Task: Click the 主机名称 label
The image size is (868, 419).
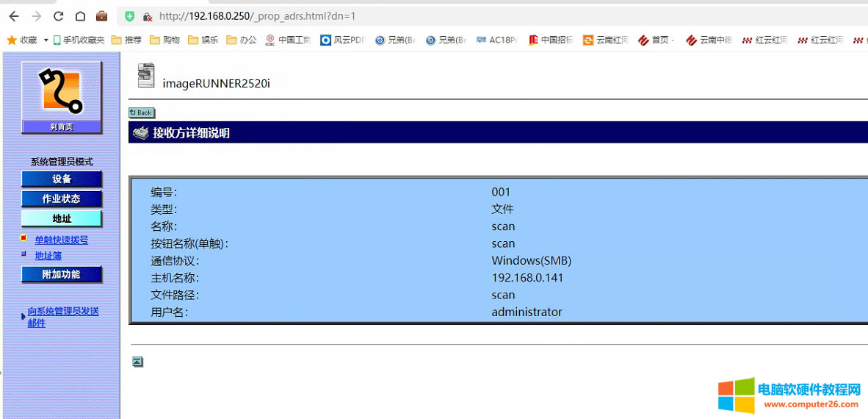Action: click(174, 278)
